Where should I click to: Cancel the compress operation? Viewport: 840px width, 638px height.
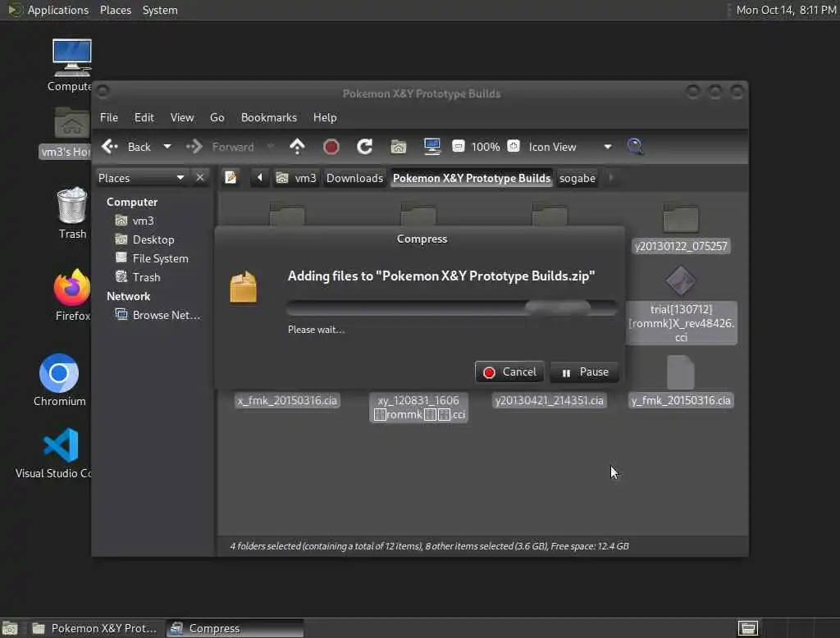(509, 371)
